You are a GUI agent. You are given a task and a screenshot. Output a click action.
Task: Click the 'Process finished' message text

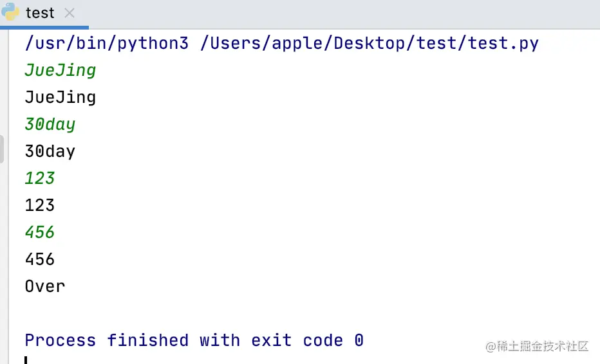tap(106, 340)
